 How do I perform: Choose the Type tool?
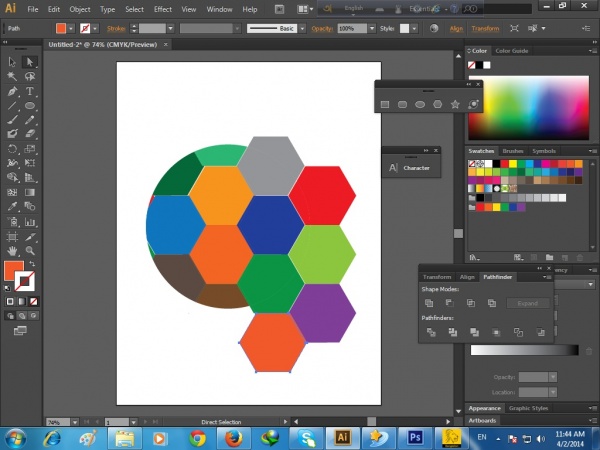click(30, 91)
